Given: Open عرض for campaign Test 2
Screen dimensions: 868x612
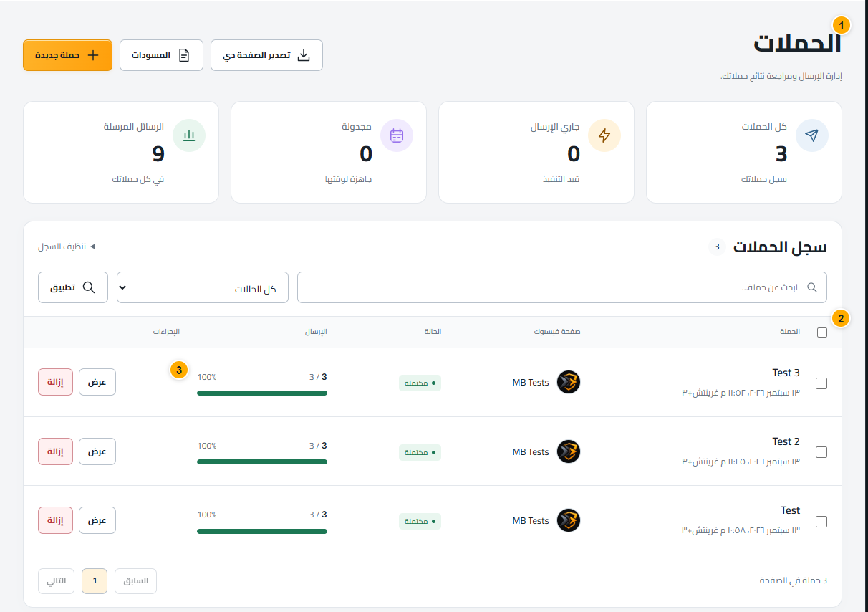Looking at the screenshot, I should tap(97, 451).
